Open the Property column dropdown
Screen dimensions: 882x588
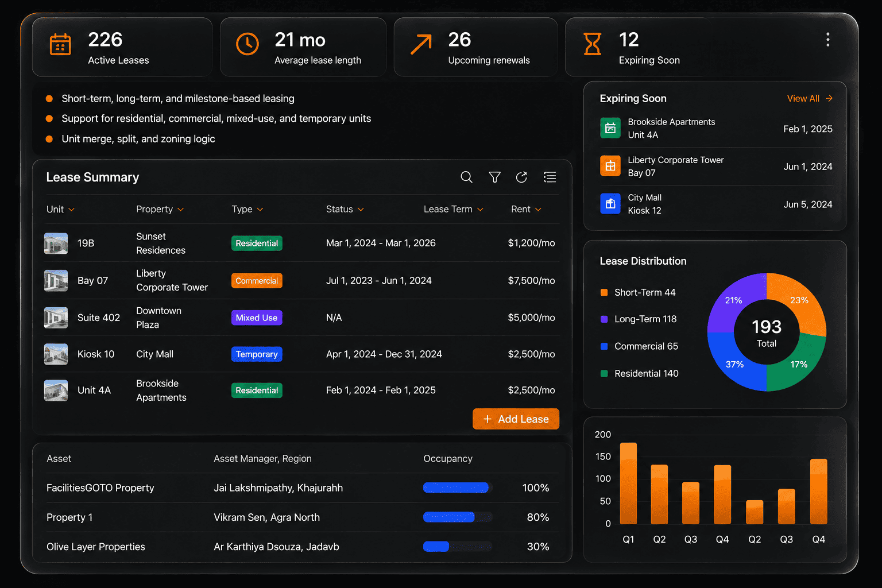160,210
